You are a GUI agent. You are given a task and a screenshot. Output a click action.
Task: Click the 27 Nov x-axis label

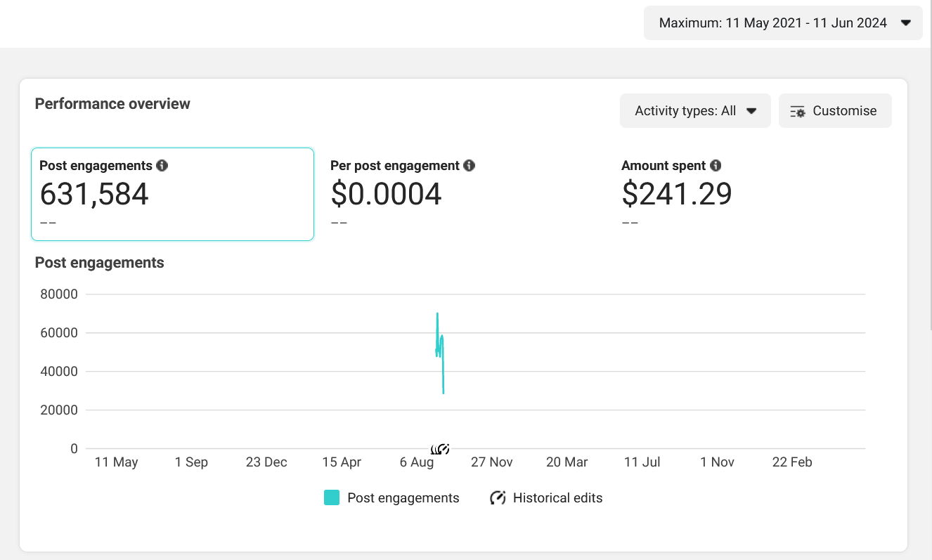(492, 462)
